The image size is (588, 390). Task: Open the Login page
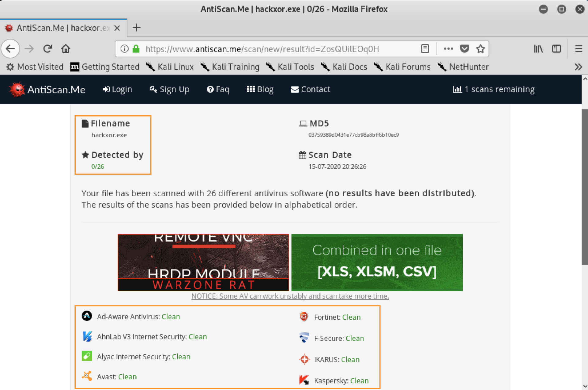(x=117, y=89)
